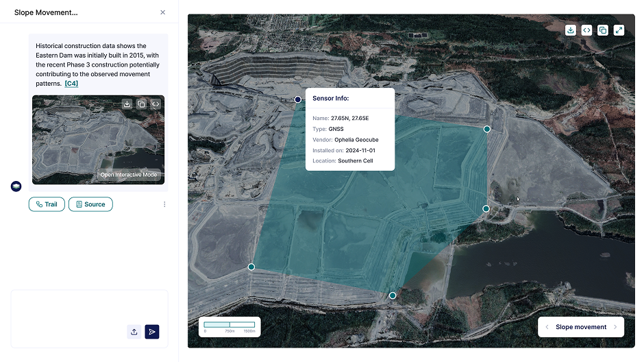Click the Sensor Info heading
This screenshot has height=362, width=644.
(x=331, y=98)
